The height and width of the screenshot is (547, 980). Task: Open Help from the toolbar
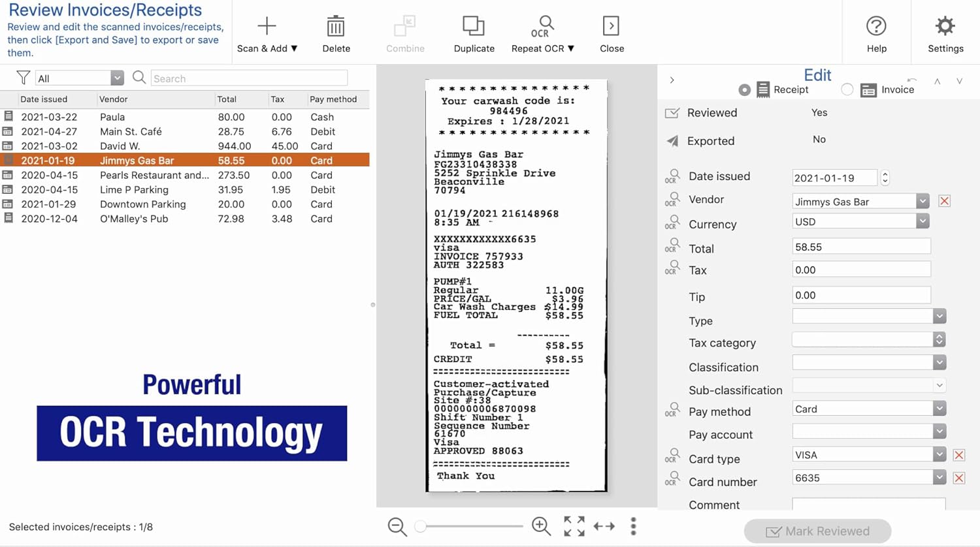pyautogui.click(x=876, y=27)
